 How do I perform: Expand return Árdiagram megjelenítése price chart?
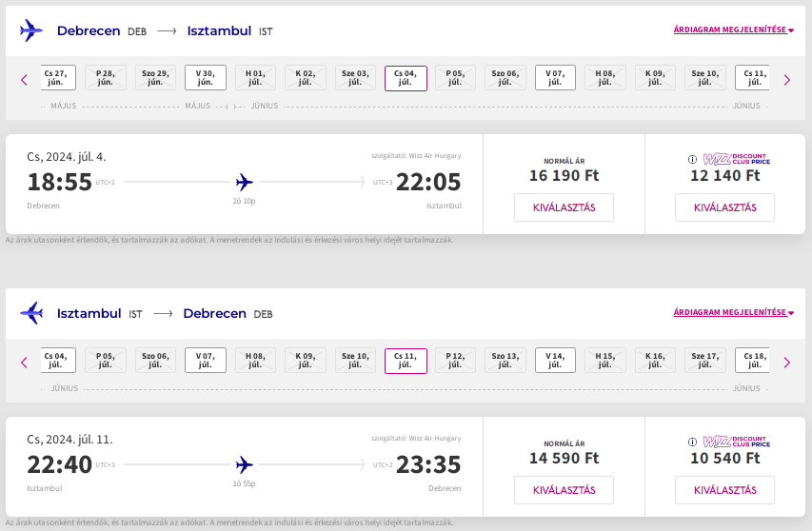click(733, 312)
